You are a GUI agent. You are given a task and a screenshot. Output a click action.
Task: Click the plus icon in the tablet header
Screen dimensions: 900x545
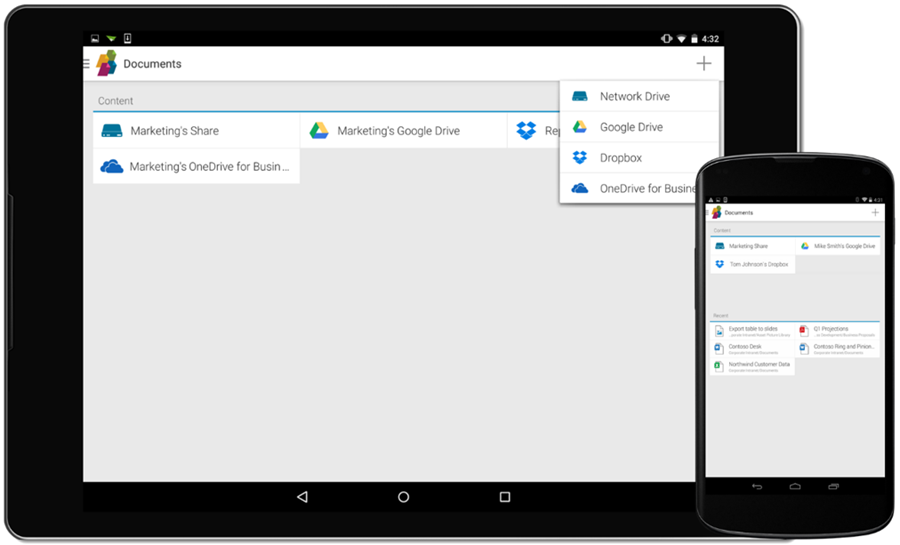point(704,63)
